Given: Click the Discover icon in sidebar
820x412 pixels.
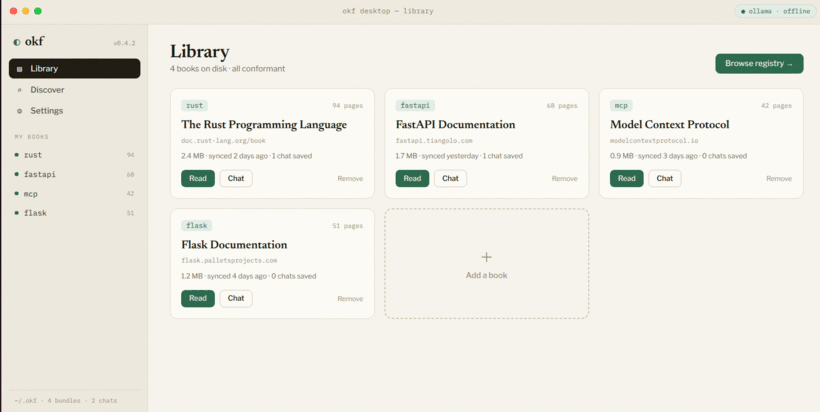Looking at the screenshot, I should click(x=20, y=90).
